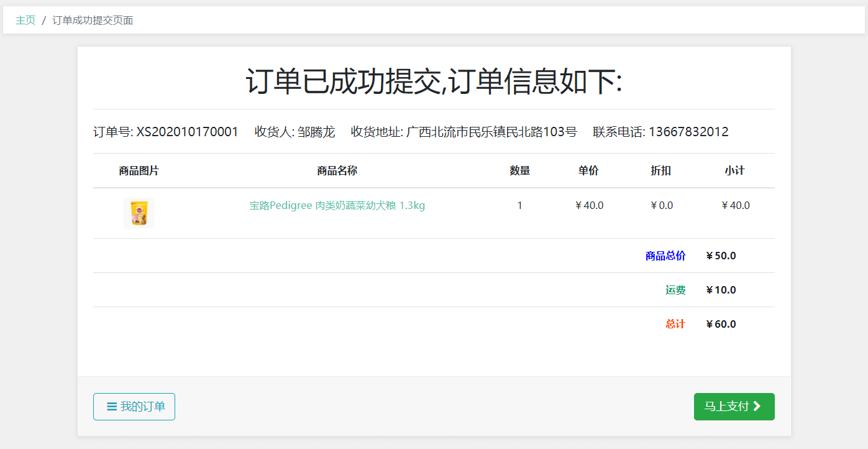Click the shipping fee ¥10.0
Viewport: 868px width, 449px height.
point(721,290)
